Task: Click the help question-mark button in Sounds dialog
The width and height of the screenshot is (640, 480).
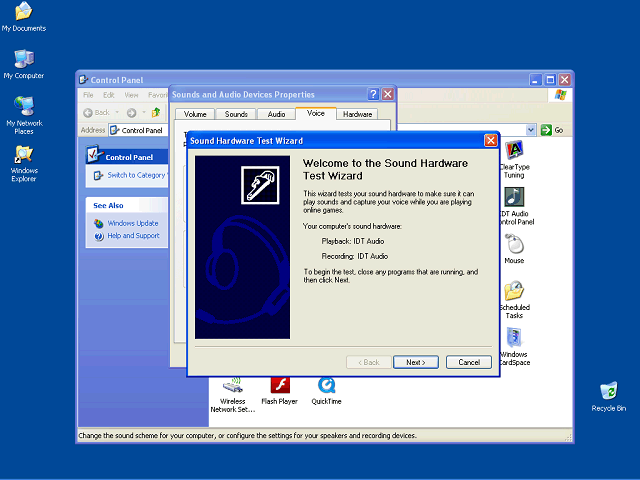Action: (x=373, y=94)
